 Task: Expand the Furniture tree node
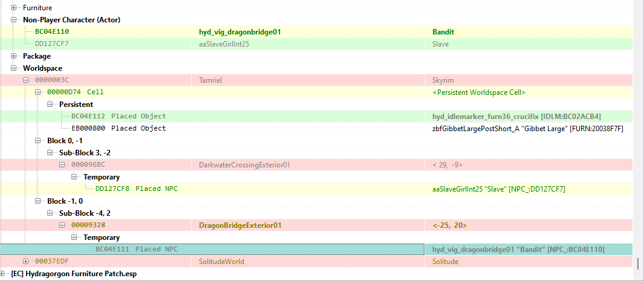click(13, 8)
